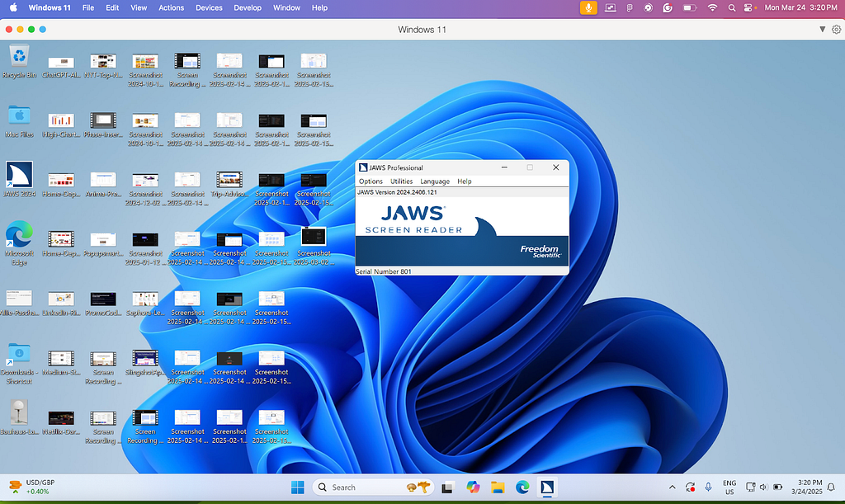Select the Mac Files folder icon

coord(19,122)
